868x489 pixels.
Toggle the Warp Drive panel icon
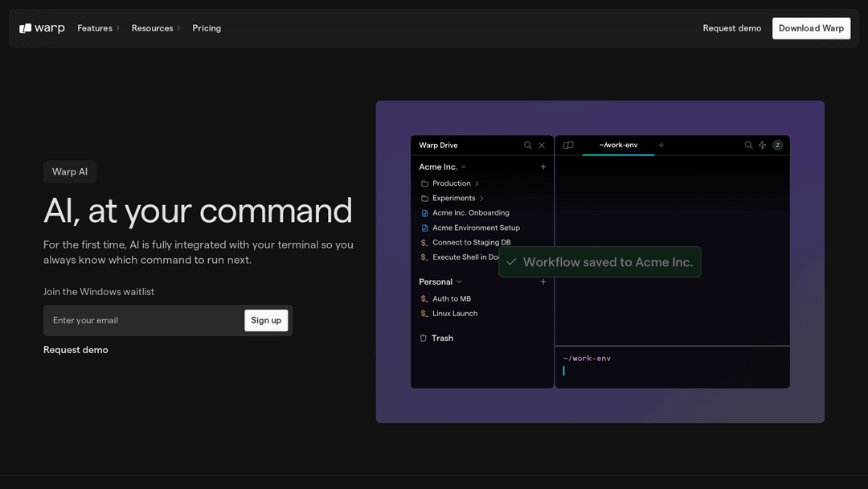[568, 145]
